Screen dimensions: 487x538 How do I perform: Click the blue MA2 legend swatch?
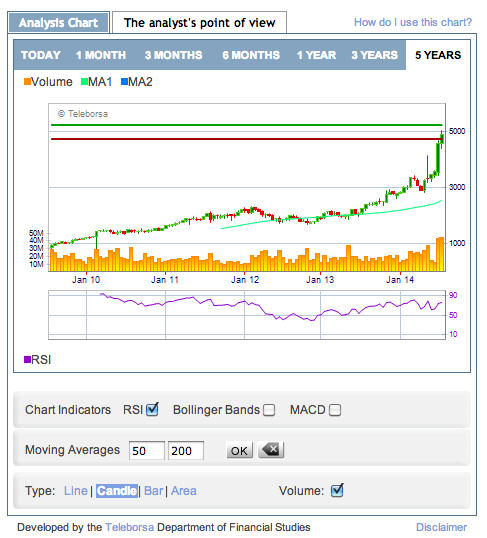tap(124, 82)
